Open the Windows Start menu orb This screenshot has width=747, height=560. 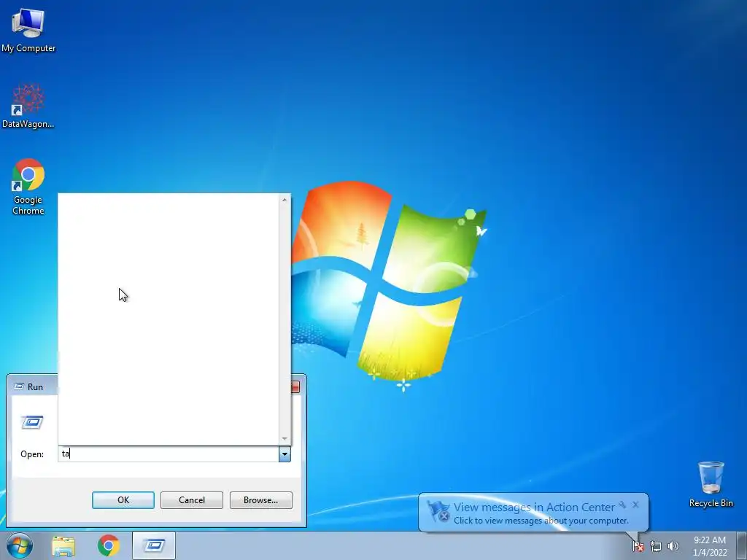[20, 545]
